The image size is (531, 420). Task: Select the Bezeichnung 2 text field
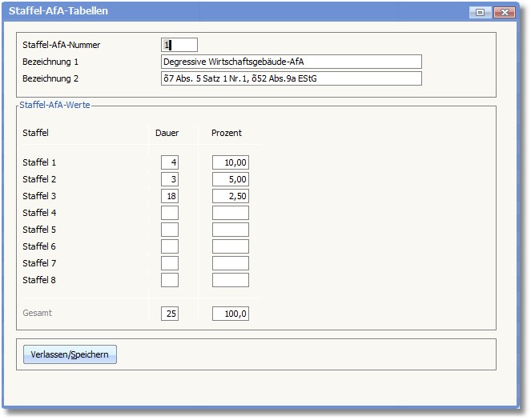coord(291,78)
